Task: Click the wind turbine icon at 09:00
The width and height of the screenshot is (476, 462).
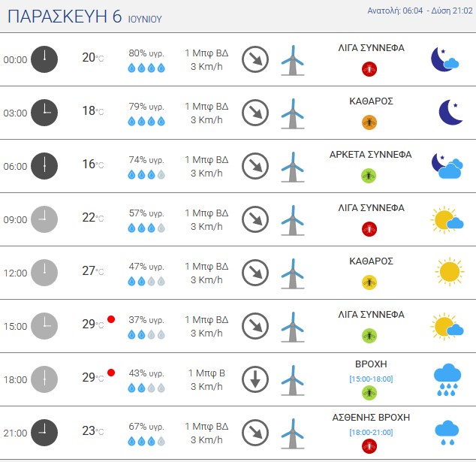Action: click(293, 220)
